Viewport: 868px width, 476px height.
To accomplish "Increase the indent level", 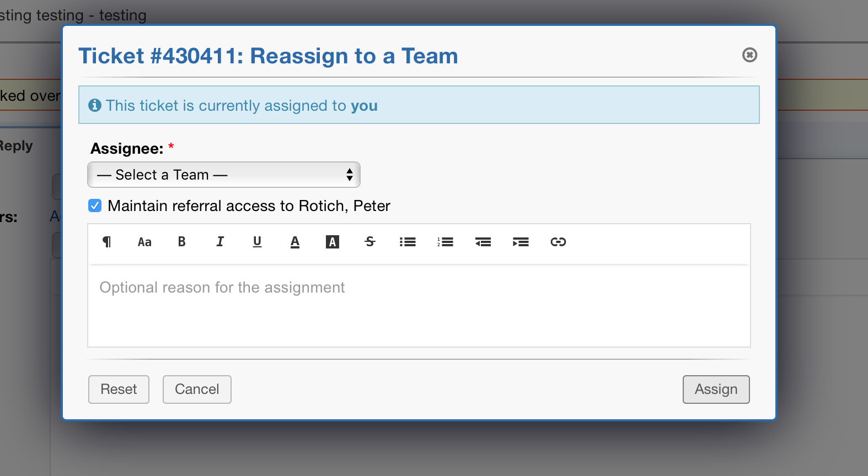I will coord(521,242).
